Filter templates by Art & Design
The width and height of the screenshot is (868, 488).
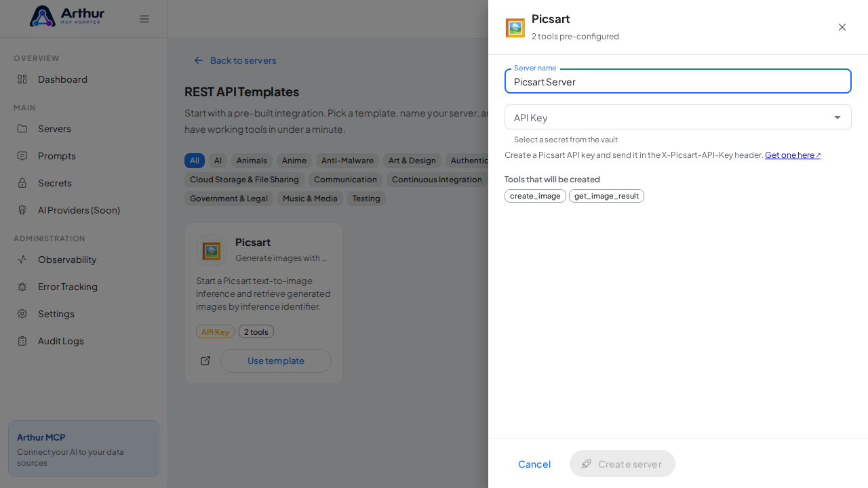pyautogui.click(x=412, y=161)
